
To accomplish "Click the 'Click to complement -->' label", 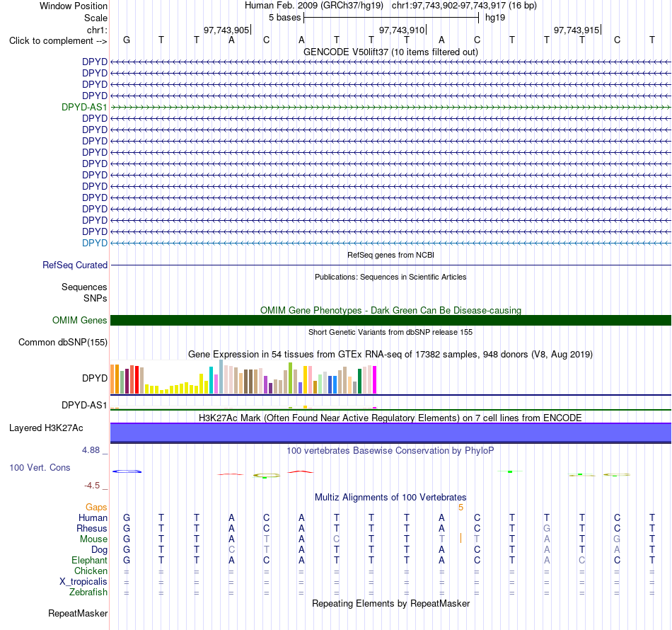I will point(58,41).
